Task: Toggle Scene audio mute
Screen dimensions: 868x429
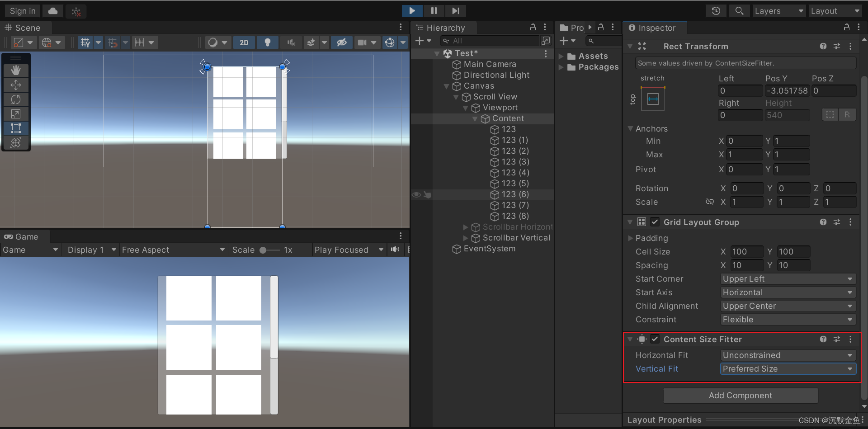Action: [291, 42]
